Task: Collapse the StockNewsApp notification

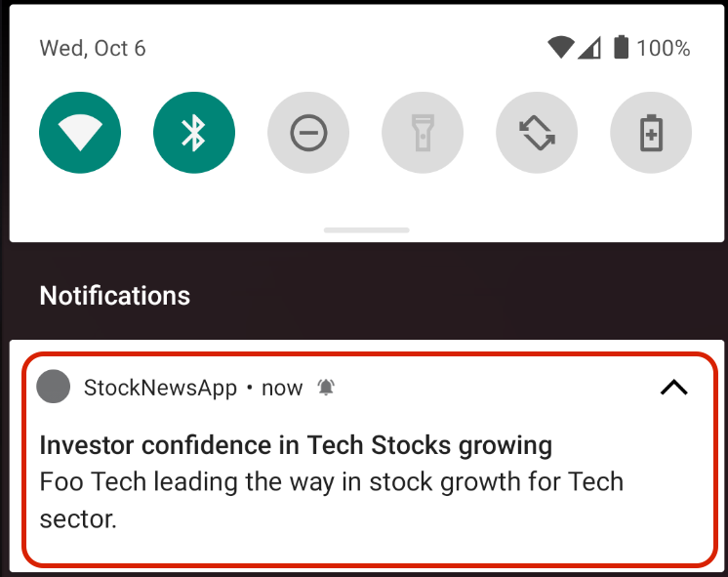Action: (673, 388)
